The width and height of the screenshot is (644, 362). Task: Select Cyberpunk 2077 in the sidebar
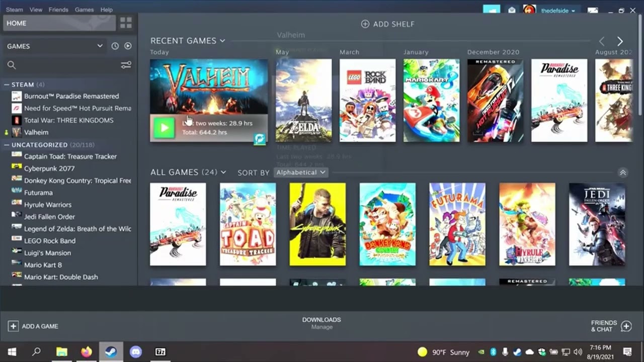(x=71, y=168)
